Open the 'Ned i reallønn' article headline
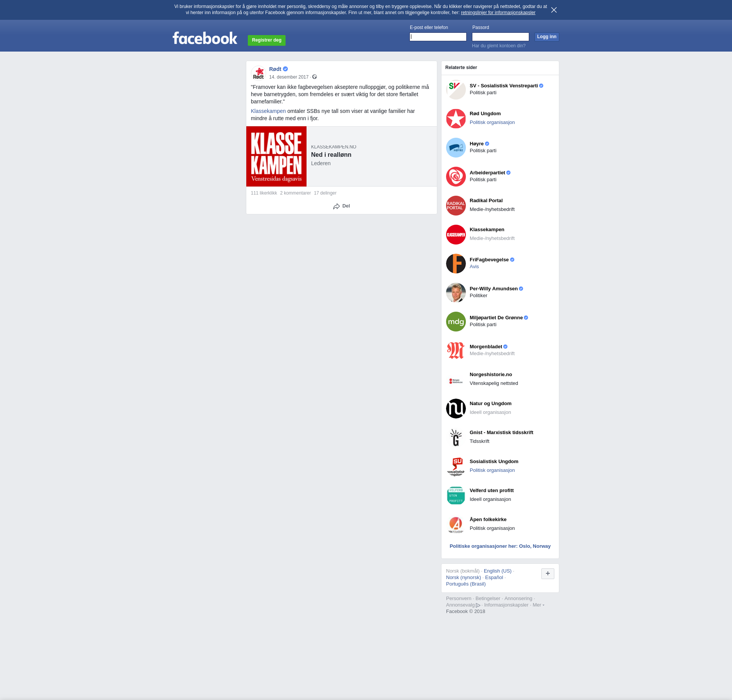This screenshot has width=732, height=700. (x=331, y=154)
